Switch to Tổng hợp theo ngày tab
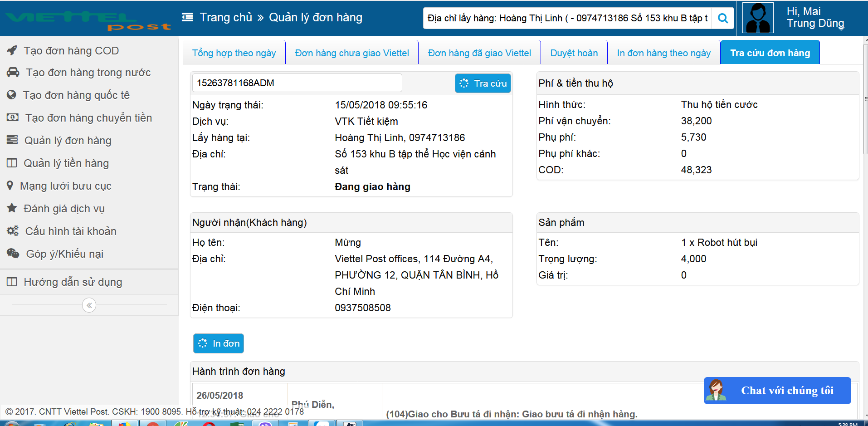The width and height of the screenshot is (868, 426). [x=234, y=53]
